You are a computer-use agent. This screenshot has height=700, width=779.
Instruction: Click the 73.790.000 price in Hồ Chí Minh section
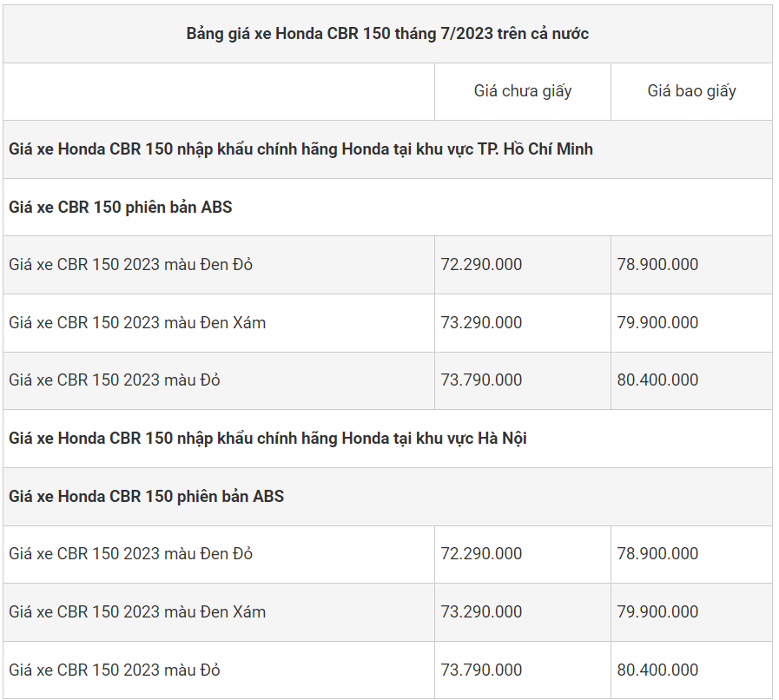pyautogui.click(x=482, y=380)
